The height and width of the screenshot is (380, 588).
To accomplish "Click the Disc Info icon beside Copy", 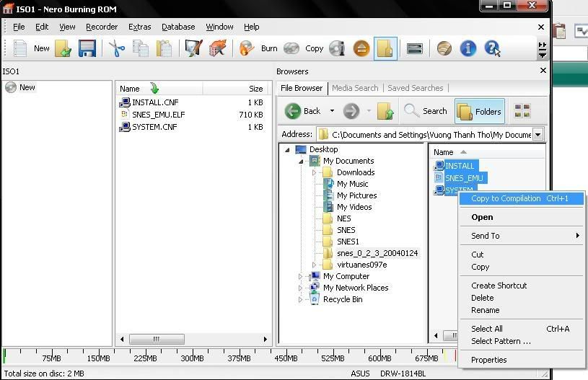I will click(x=337, y=49).
